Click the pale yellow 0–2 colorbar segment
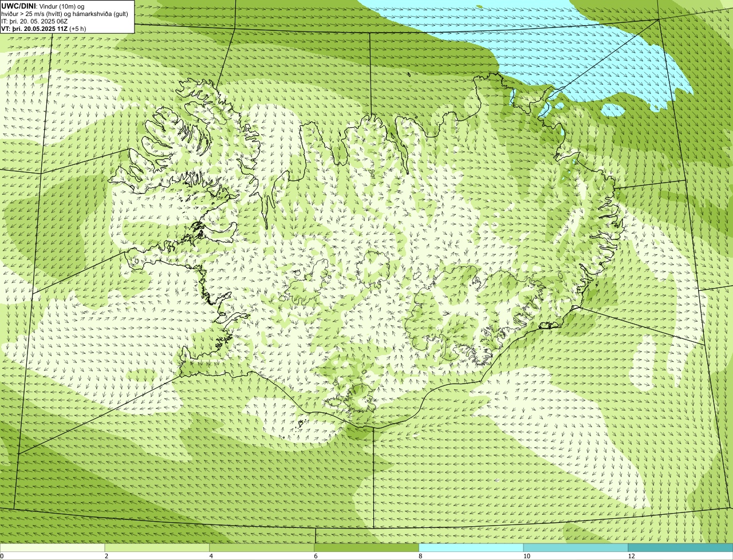This screenshot has height=560, width=733. (x=53, y=547)
